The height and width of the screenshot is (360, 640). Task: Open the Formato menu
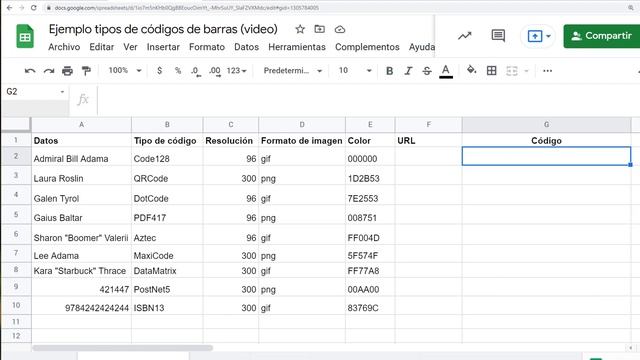point(207,47)
